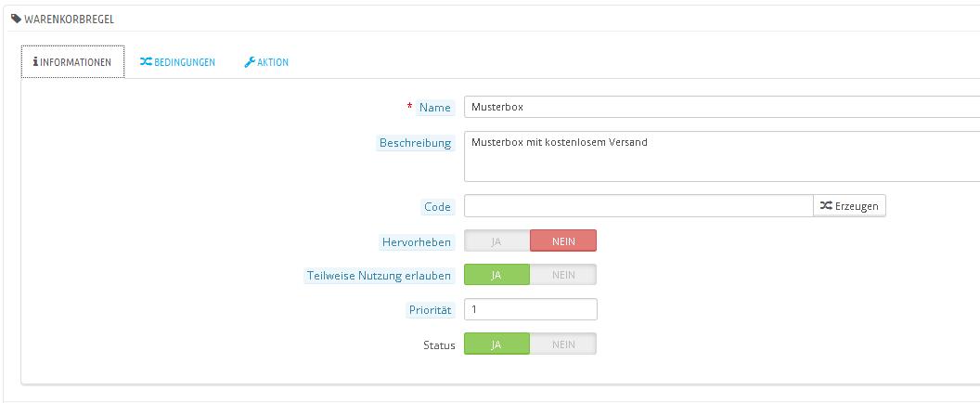Turn Status on with JA
Screen dimensions: 980x403
click(x=496, y=344)
